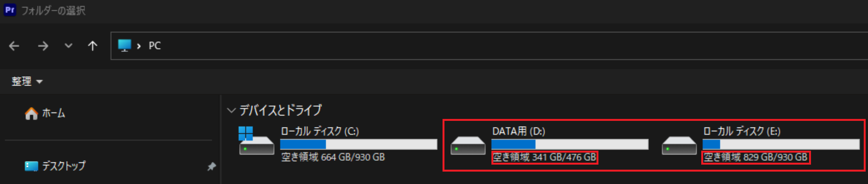Click the C: drive capacity bar

point(358,144)
